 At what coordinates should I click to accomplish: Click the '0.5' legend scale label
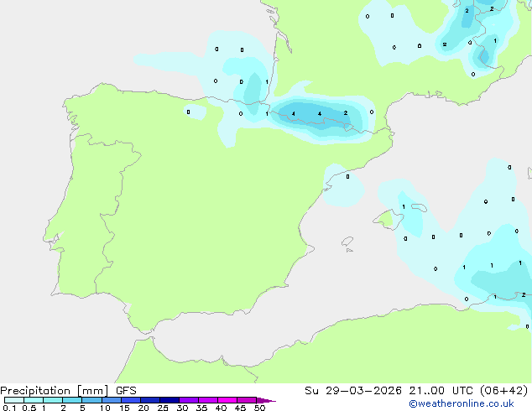point(29,408)
